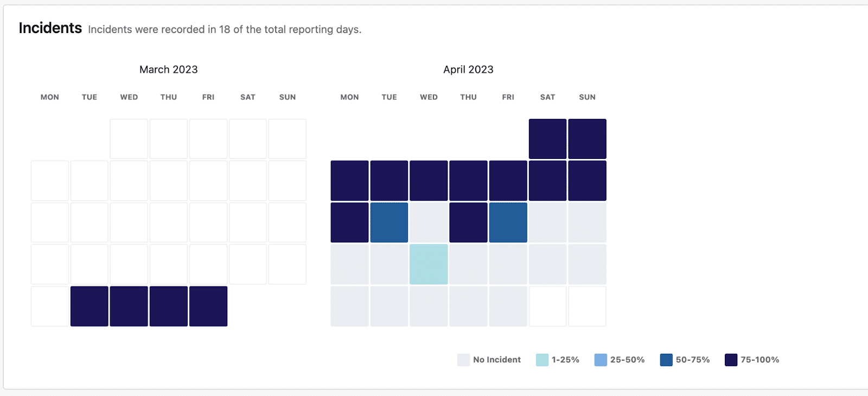Select the light blue Wednesday April 19 cell
This screenshot has height=396, width=868.
click(429, 264)
